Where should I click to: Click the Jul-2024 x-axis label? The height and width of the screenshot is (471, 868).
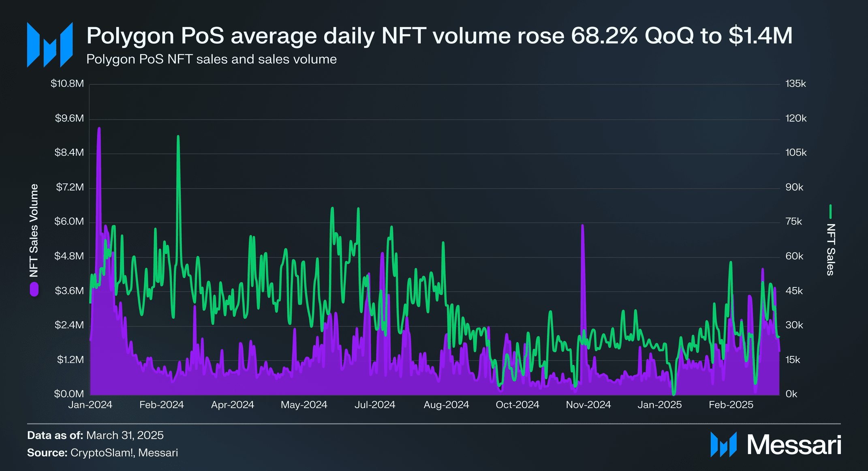pyautogui.click(x=375, y=405)
